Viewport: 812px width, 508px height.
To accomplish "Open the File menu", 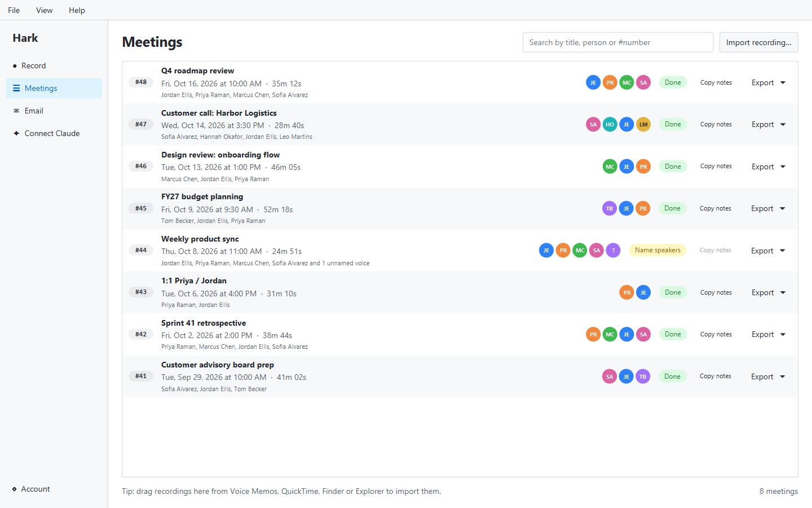I will 14,10.
